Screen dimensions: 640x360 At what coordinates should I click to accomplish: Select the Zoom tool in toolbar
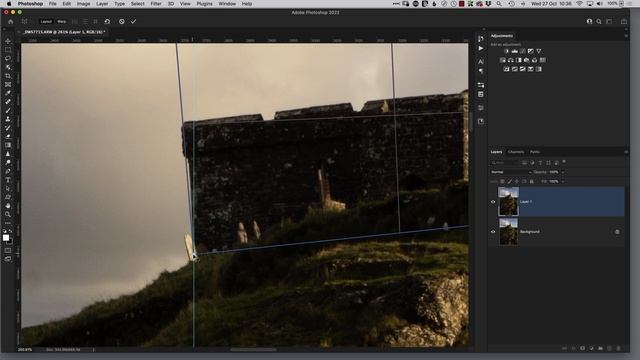[x=8, y=214]
